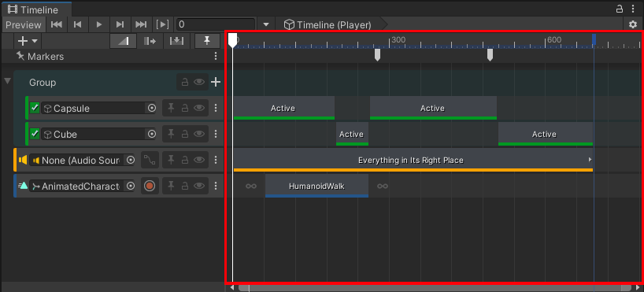Open Cube track options menu
This screenshot has width=644, height=292.
pyautogui.click(x=216, y=135)
